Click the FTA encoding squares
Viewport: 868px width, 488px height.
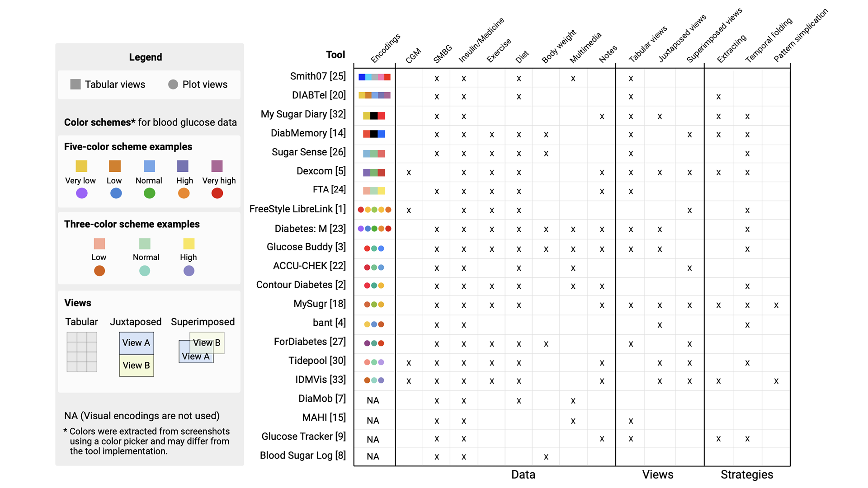[374, 191]
